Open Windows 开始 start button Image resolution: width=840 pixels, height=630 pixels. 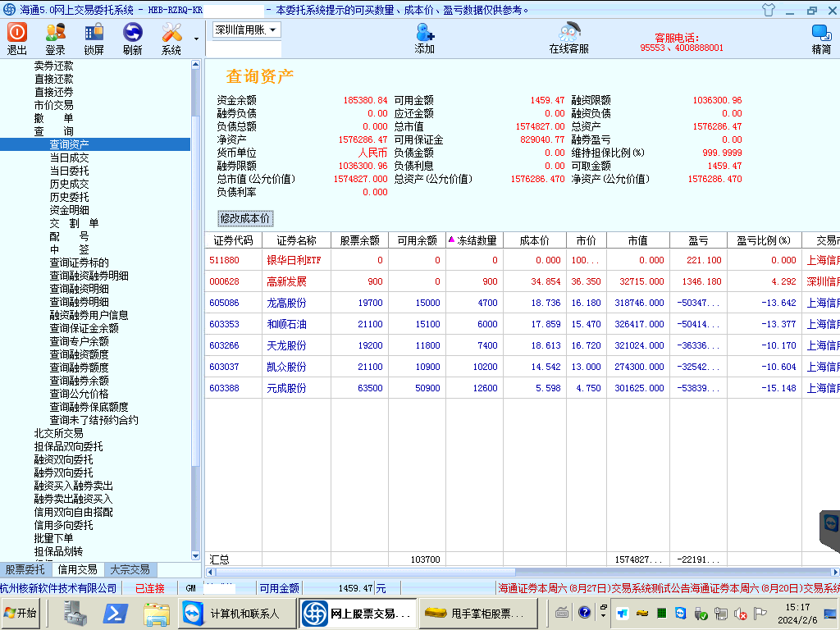tap(22, 613)
